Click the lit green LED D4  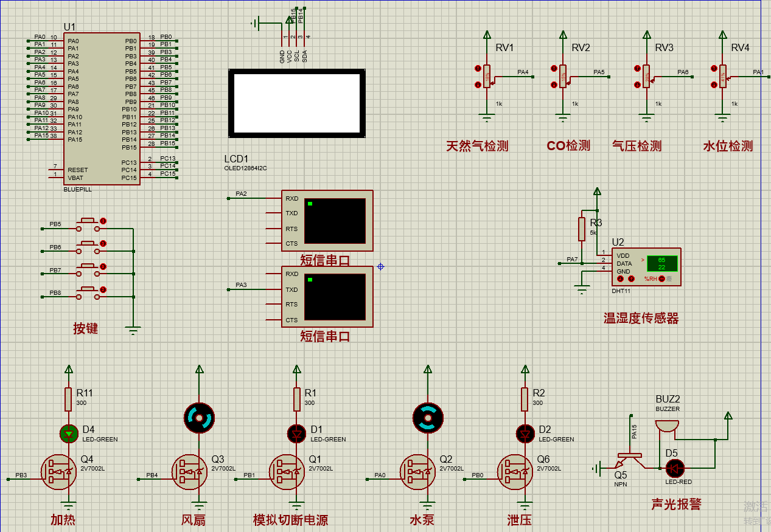point(69,434)
